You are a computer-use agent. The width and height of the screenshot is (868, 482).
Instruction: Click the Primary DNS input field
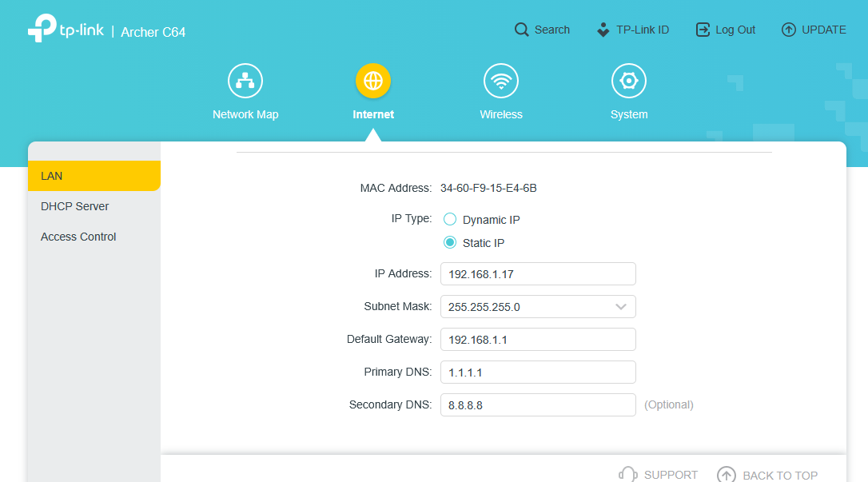pos(538,372)
